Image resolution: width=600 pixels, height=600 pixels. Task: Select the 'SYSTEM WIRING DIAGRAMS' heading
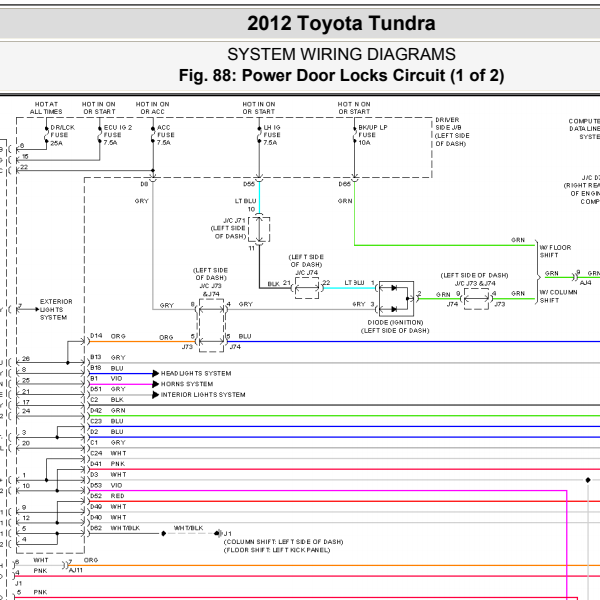click(x=341, y=54)
